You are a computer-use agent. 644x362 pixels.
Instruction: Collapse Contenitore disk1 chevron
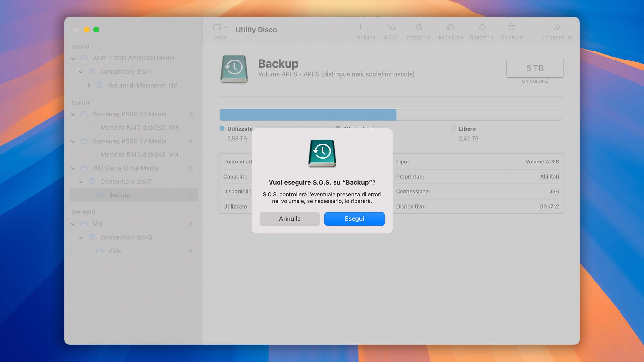pos(81,72)
